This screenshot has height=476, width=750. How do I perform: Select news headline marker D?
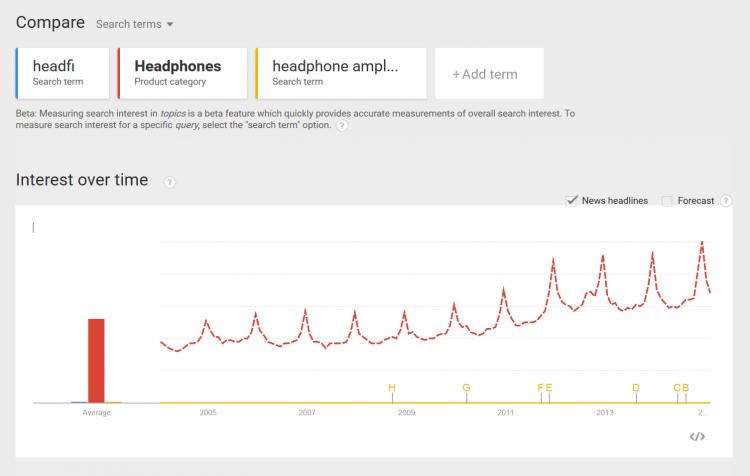[x=636, y=387]
